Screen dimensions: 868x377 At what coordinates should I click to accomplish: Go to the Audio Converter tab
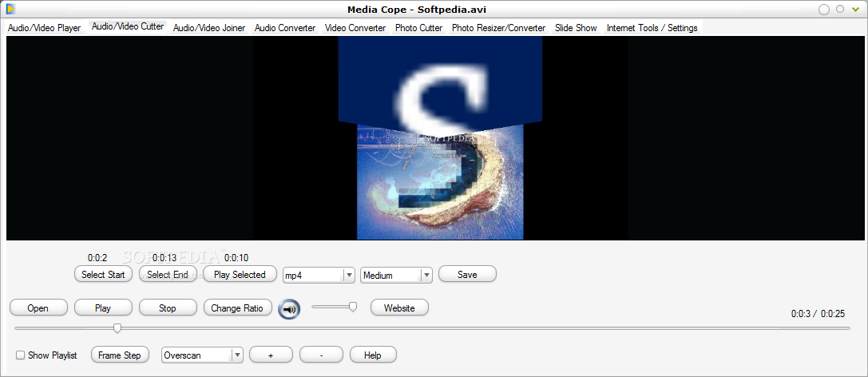pos(285,28)
